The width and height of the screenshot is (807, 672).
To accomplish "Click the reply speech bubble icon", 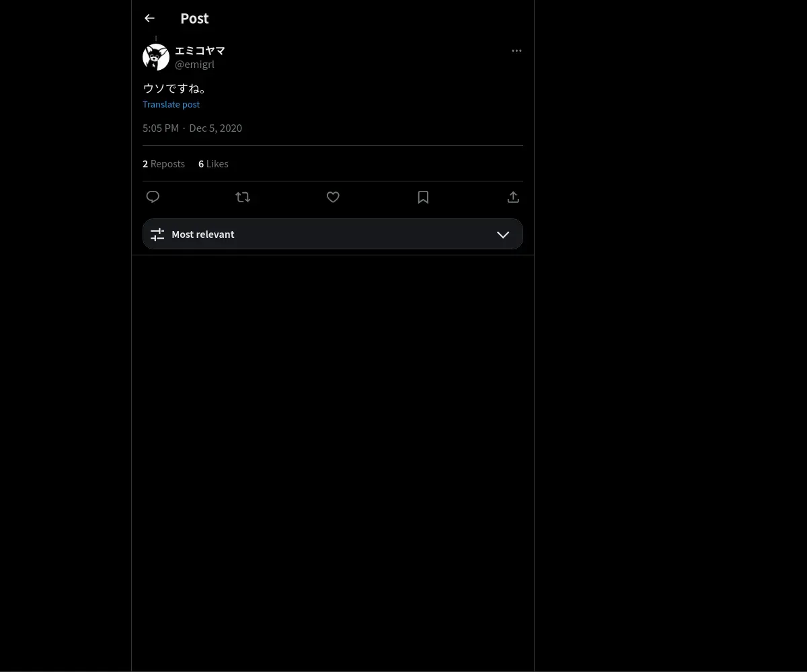I will 153,197.
